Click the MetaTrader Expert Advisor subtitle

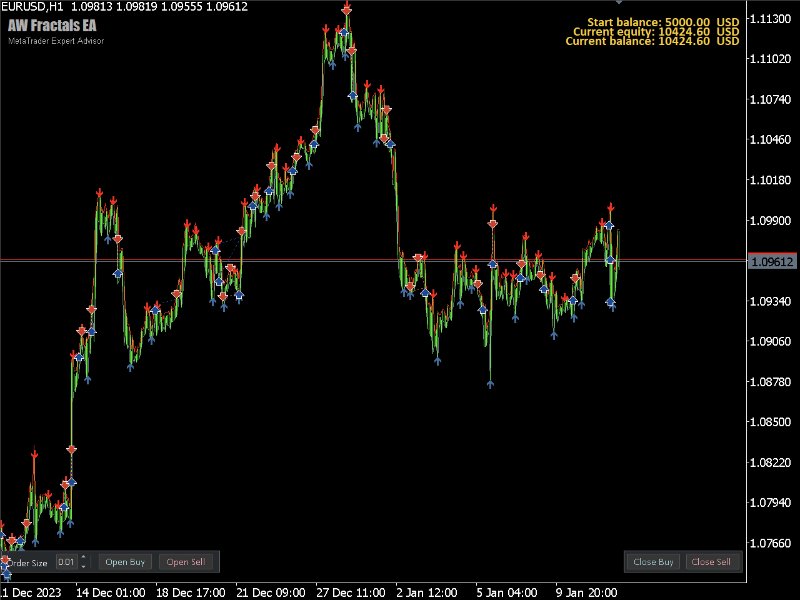click(x=55, y=41)
